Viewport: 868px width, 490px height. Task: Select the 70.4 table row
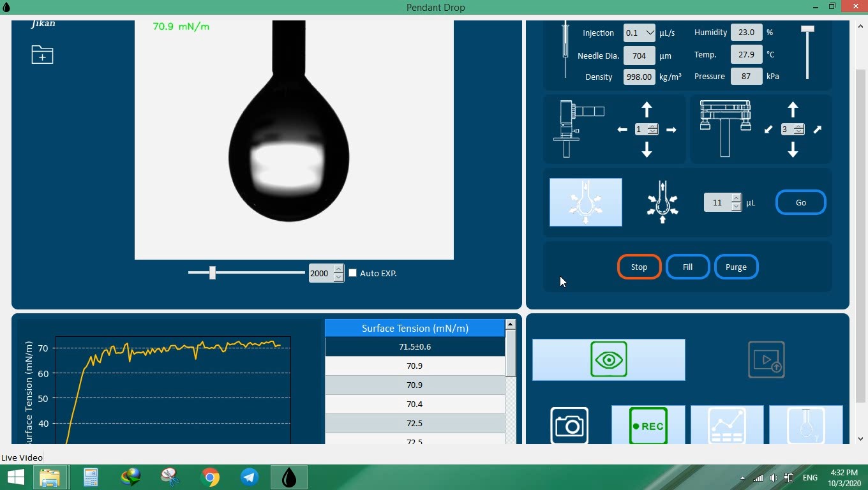pos(415,404)
